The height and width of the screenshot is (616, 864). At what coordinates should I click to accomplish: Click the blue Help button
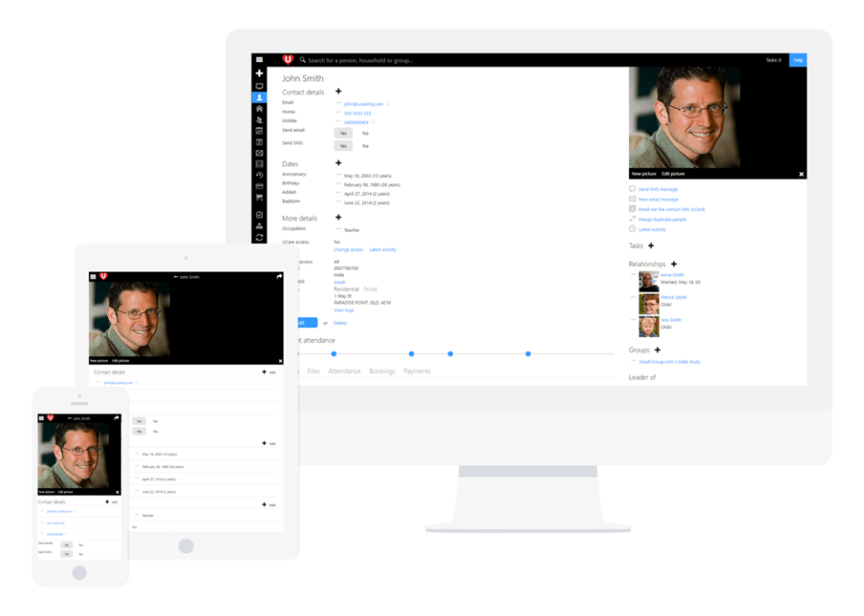point(797,60)
